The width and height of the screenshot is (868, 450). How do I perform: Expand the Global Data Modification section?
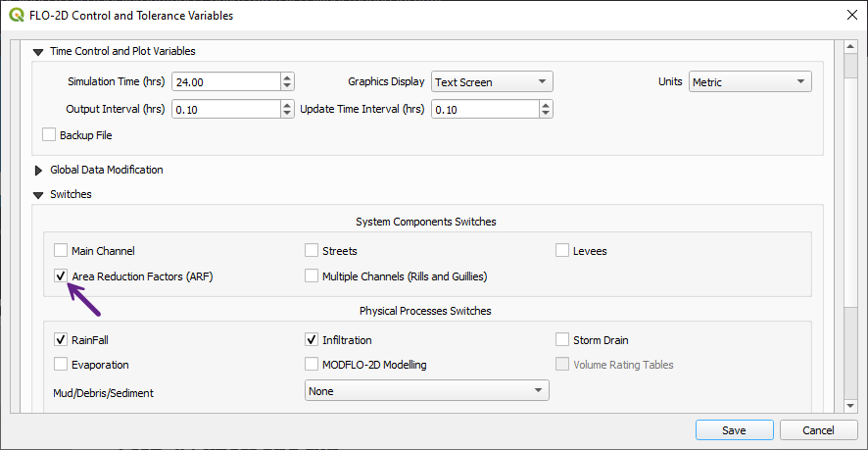click(x=39, y=170)
